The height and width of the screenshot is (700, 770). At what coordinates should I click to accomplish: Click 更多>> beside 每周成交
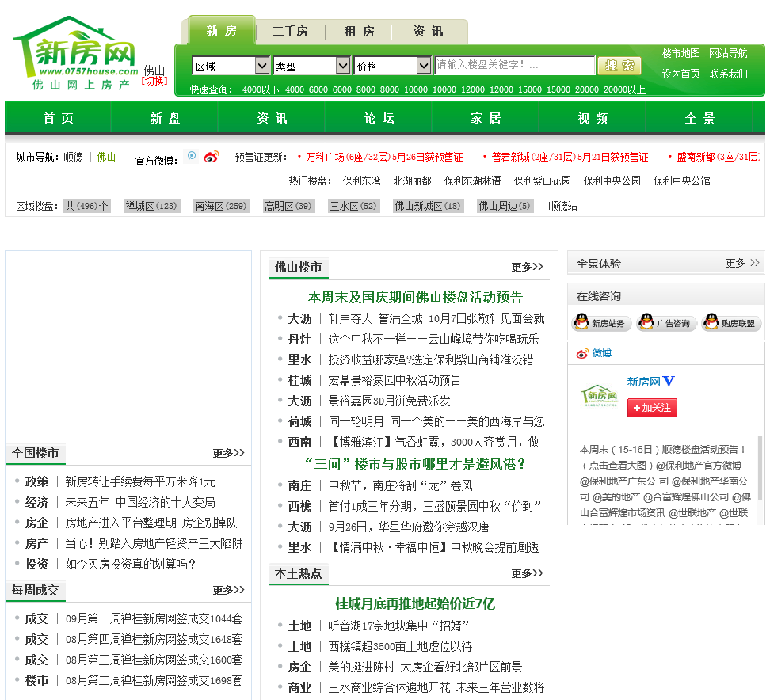click(x=228, y=590)
